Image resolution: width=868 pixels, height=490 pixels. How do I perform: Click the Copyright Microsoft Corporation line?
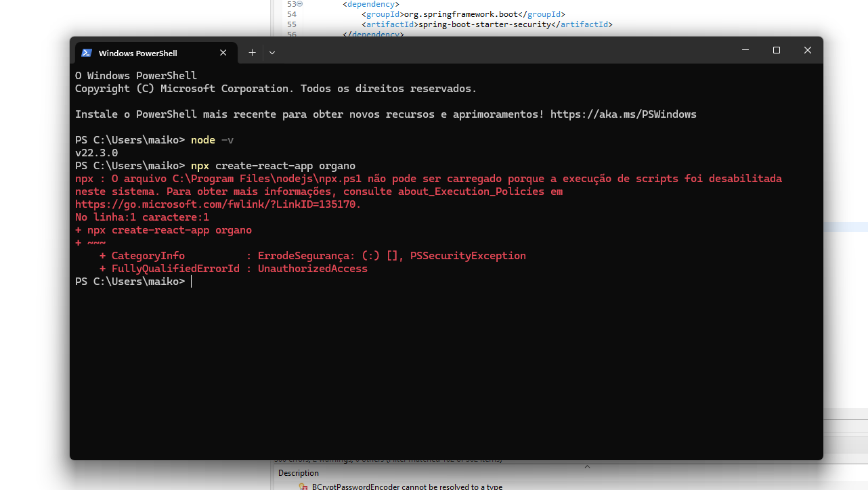pyautogui.click(x=276, y=89)
